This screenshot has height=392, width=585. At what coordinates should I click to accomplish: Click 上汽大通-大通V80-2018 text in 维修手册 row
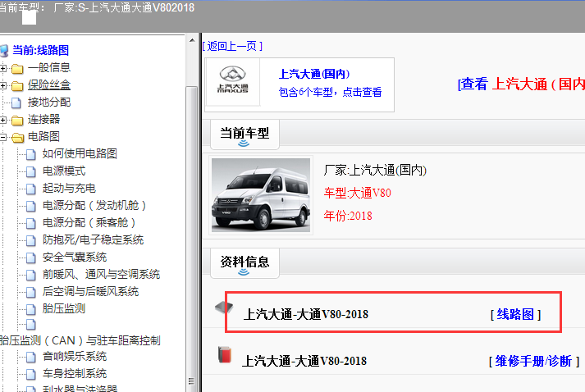coord(304,361)
